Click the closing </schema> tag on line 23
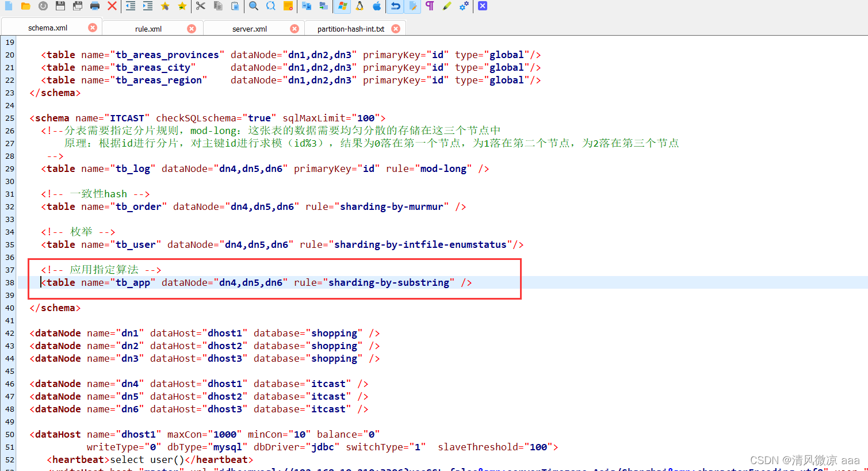This screenshot has width=868, height=471. pyautogui.click(x=55, y=93)
